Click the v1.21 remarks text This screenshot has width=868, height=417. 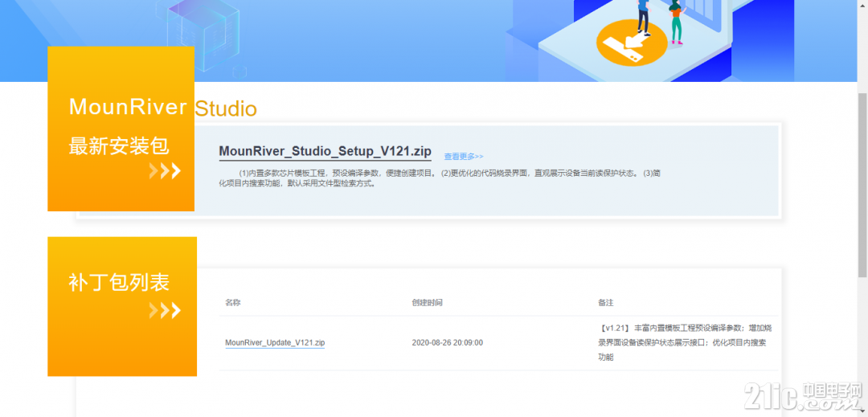[x=686, y=343]
